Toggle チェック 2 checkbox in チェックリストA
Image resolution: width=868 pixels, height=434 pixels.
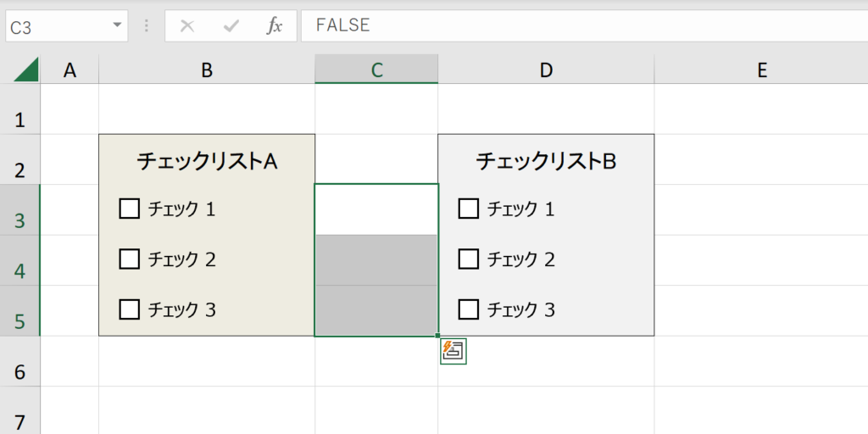129,259
